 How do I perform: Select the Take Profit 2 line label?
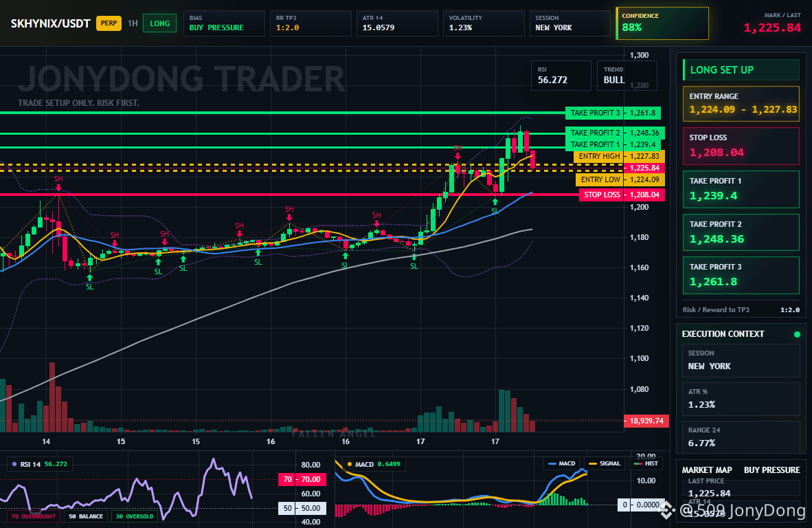(594, 133)
